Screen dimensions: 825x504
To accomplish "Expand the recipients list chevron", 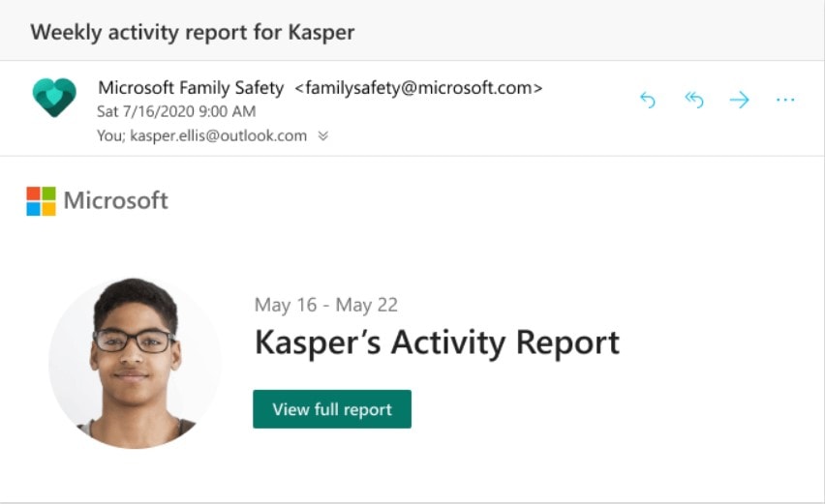I will point(323,136).
